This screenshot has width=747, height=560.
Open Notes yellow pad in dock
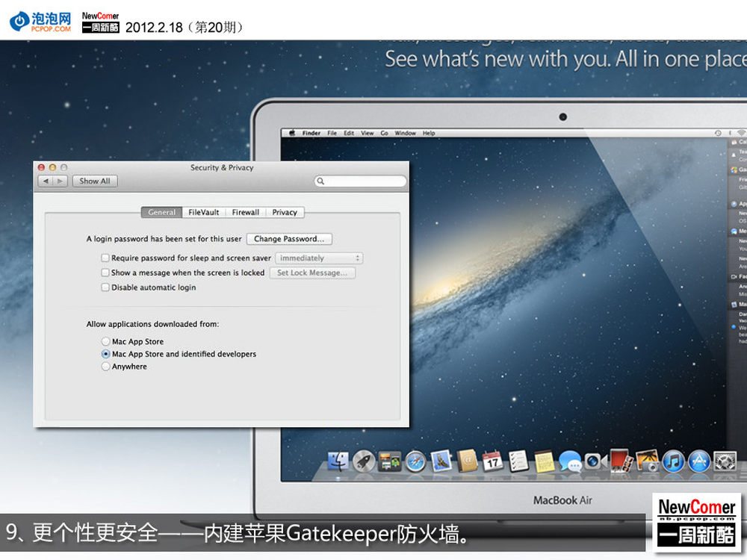tap(544, 461)
